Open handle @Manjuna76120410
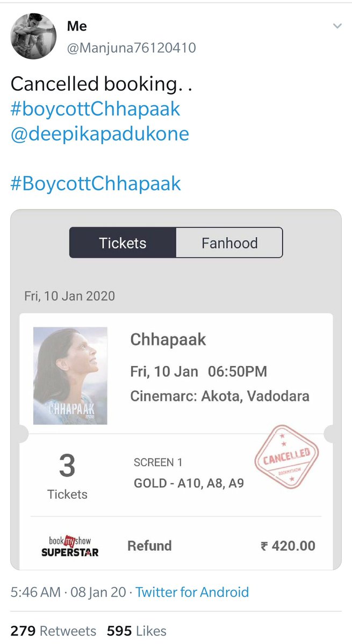The height and width of the screenshot is (644, 352). (x=132, y=48)
